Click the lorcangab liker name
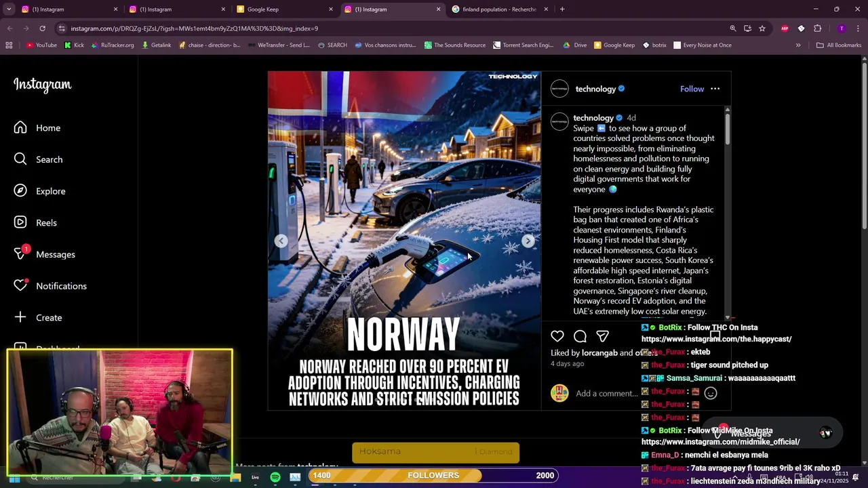 599,353
